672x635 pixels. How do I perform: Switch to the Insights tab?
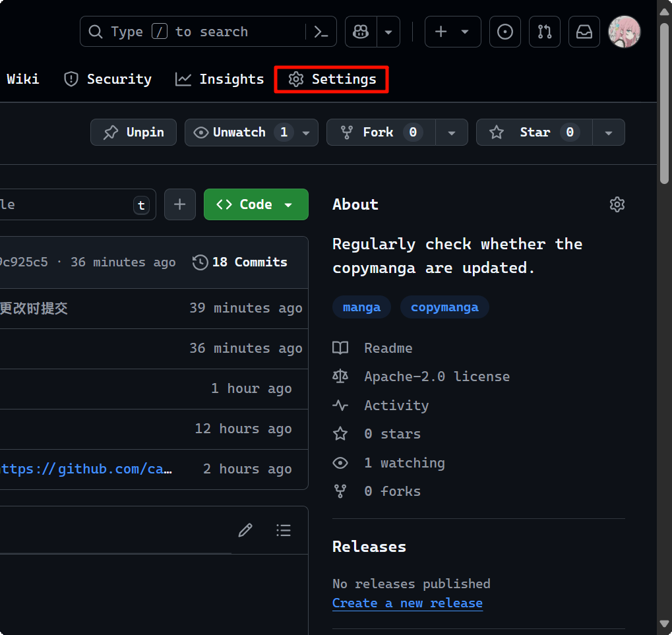pos(220,79)
